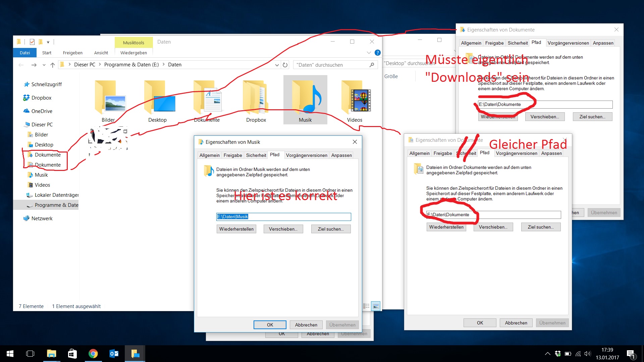644x362 pixels.
Task: Open address bar history dropdown
Action: pyautogui.click(x=277, y=65)
